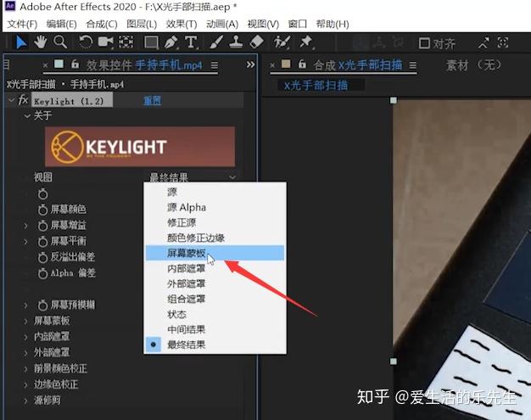Toggle stopwatch for Alpha 偏差
Screen dimensions: 531x420
coord(42,273)
